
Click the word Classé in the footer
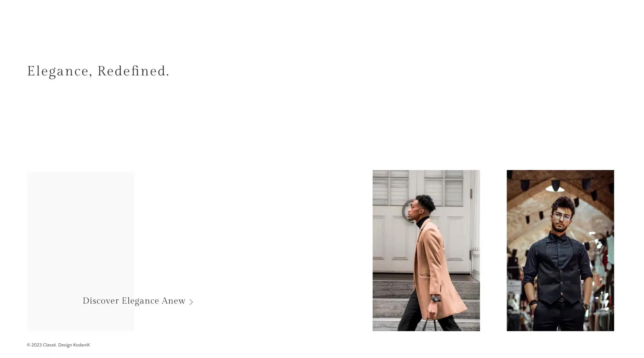(50, 345)
